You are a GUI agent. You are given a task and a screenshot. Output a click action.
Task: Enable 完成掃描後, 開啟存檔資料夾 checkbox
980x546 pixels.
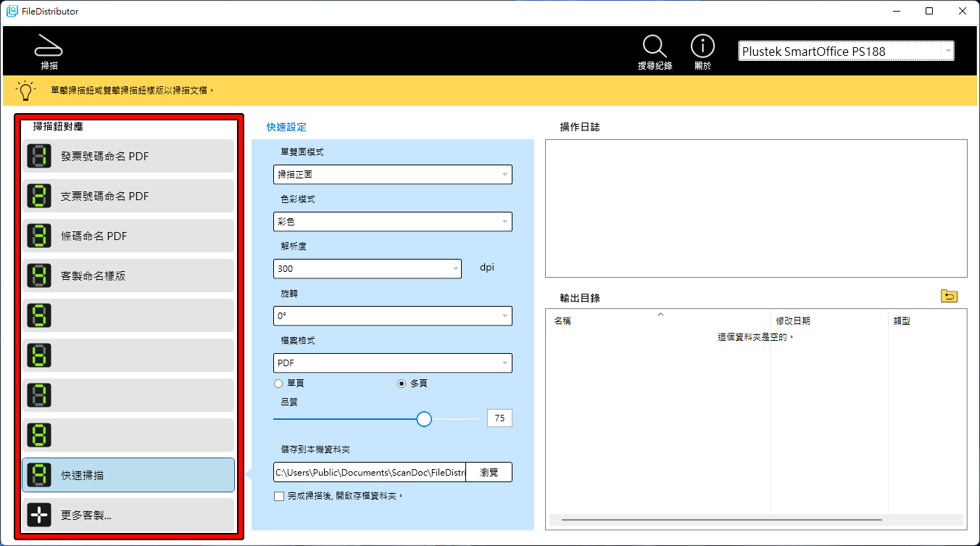(x=279, y=496)
